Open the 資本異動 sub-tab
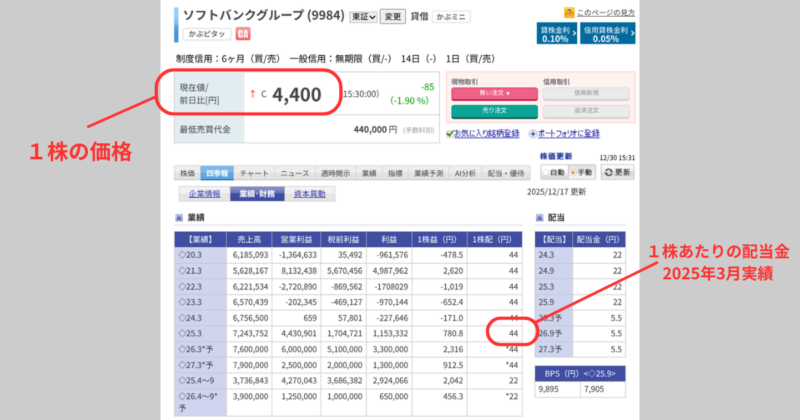Screen dimensions: 800x420 pyautogui.click(x=308, y=194)
